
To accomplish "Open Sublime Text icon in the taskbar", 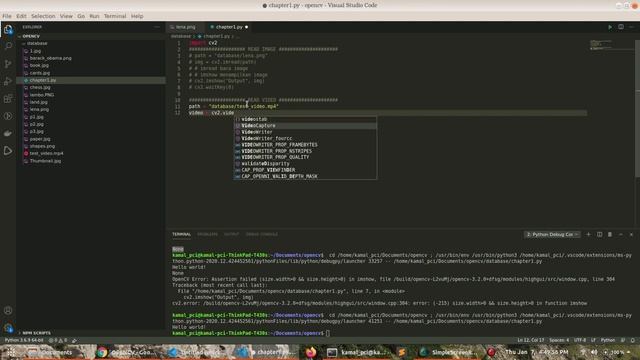I will tap(402, 352).
